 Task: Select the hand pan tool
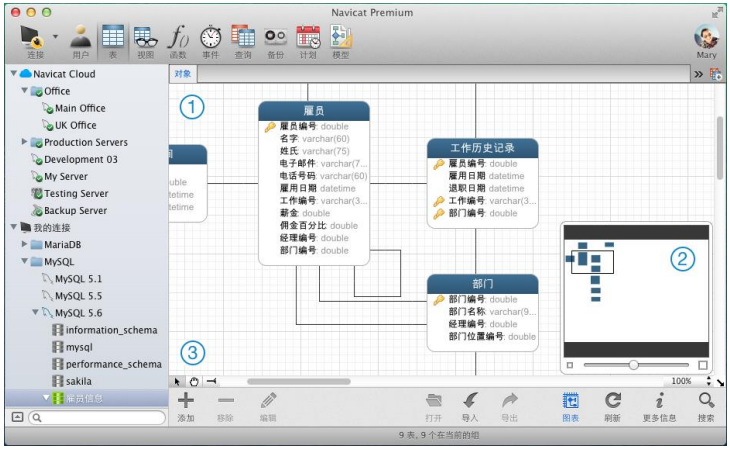[194, 382]
